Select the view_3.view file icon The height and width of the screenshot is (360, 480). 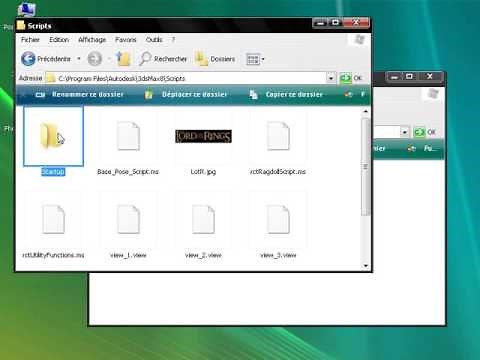278,219
